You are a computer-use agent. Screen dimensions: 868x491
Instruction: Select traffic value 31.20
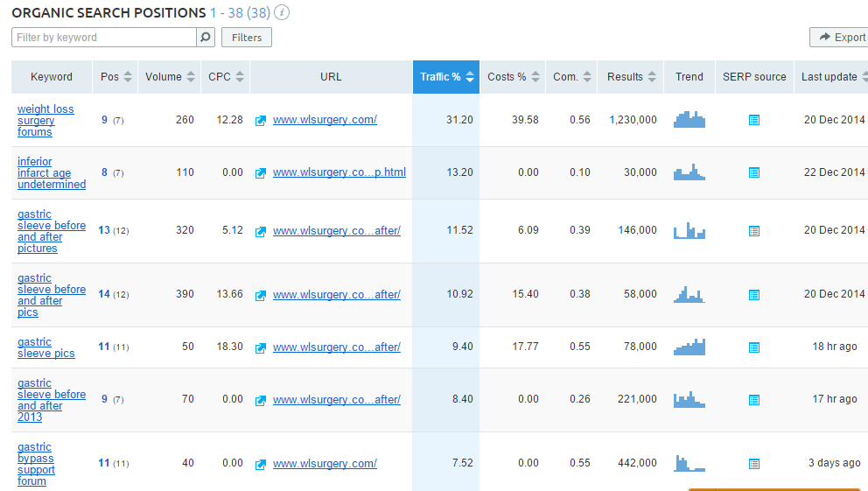(459, 120)
